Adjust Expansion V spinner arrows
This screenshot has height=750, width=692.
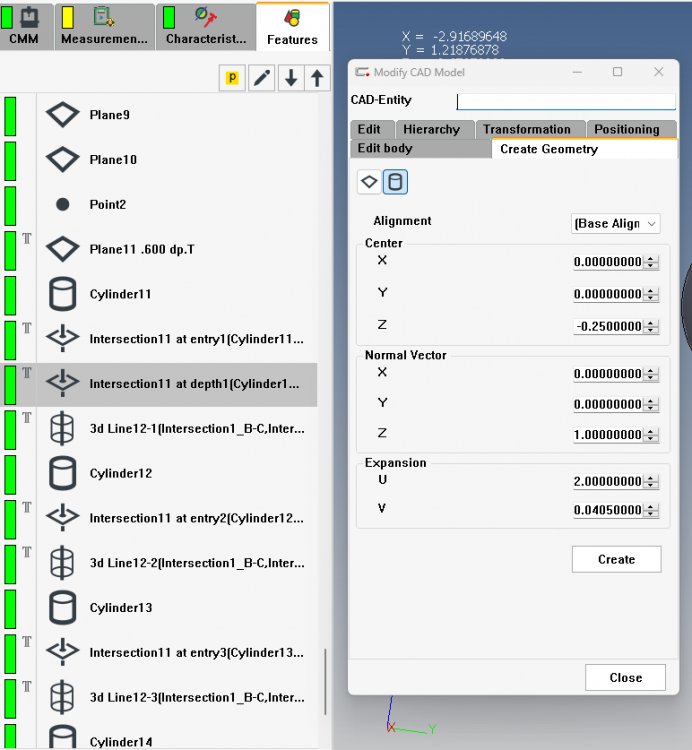coord(651,510)
